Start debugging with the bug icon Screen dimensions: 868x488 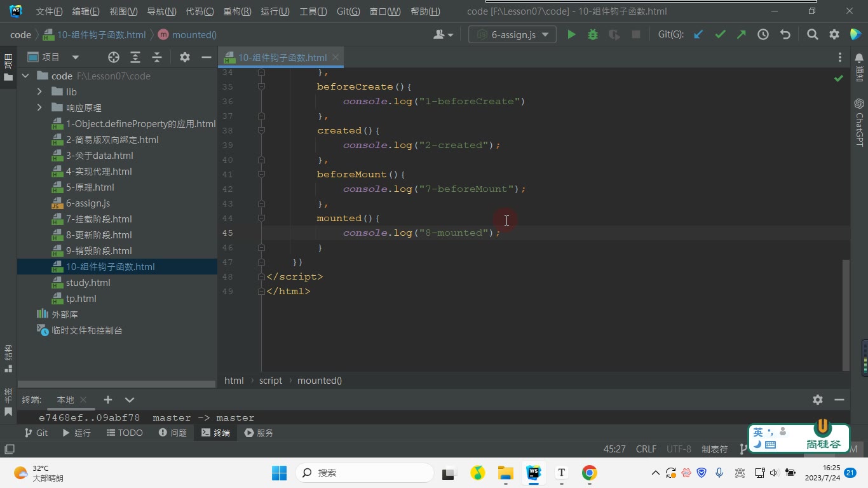tap(593, 35)
